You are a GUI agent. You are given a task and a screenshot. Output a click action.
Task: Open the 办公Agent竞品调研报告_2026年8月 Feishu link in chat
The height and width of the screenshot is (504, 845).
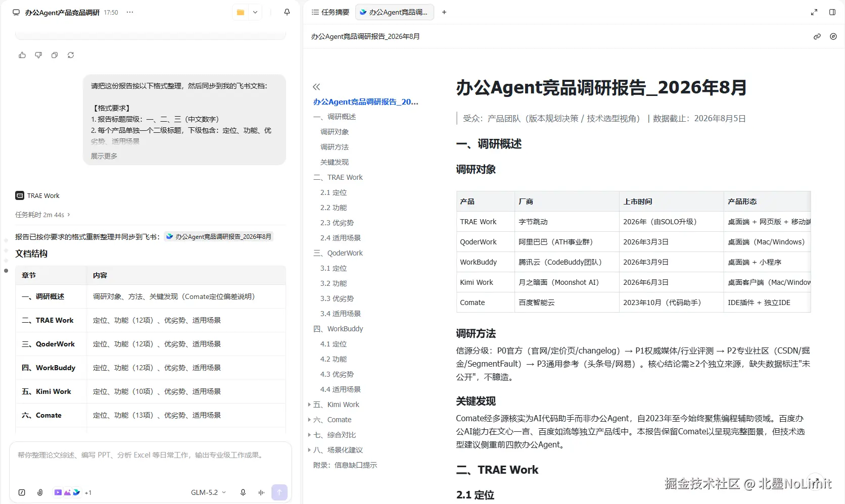tap(219, 236)
